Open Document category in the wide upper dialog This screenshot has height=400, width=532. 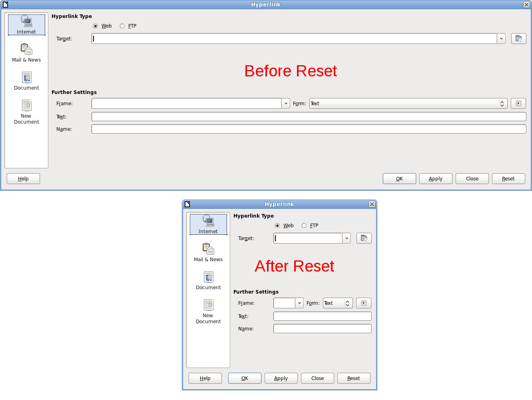26,81
